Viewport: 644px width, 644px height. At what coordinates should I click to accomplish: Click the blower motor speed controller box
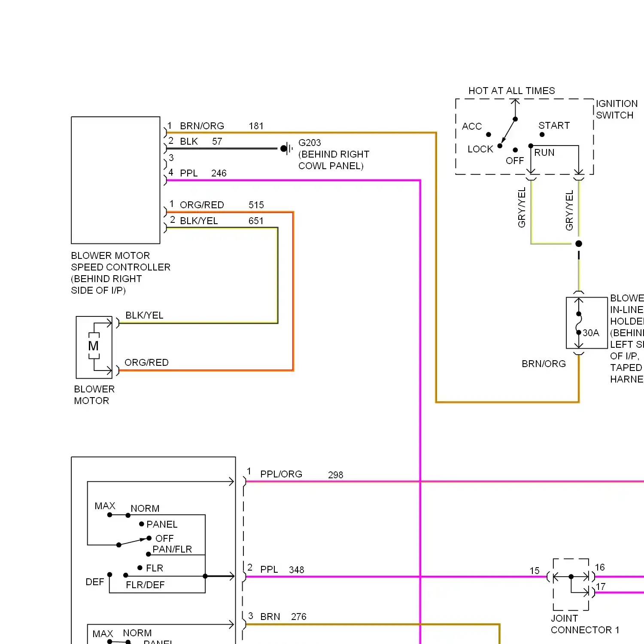click(115, 180)
